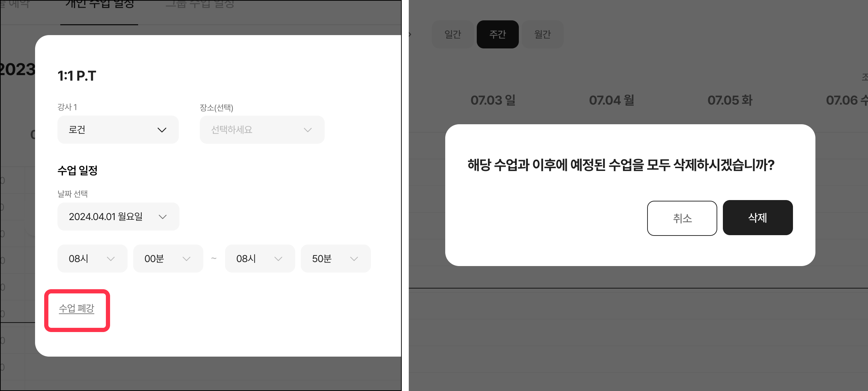The image size is (868, 391).
Task: Open the 2024.04.01 월요일 date picker
Action: click(x=118, y=217)
